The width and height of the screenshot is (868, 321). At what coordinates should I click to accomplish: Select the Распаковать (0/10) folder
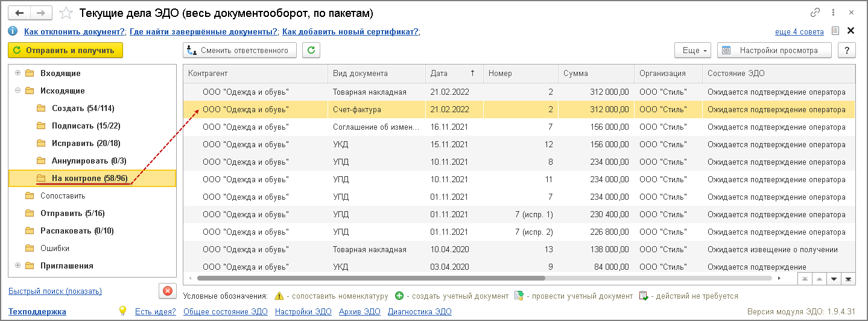coord(77,230)
